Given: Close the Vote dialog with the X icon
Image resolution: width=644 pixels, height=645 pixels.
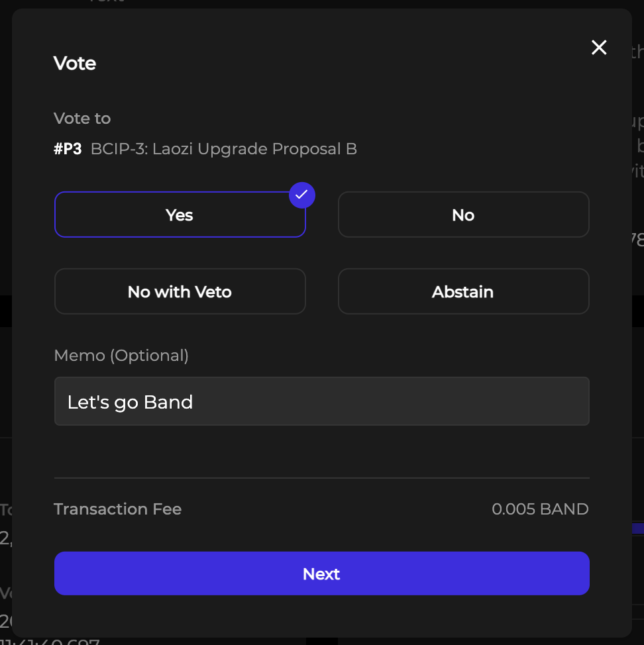Looking at the screenshot, I should tap(599, 48).
